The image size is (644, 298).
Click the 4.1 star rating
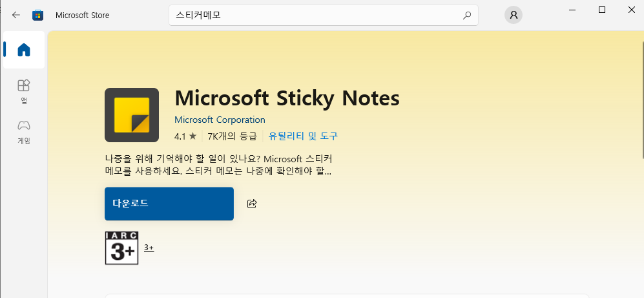185,136
